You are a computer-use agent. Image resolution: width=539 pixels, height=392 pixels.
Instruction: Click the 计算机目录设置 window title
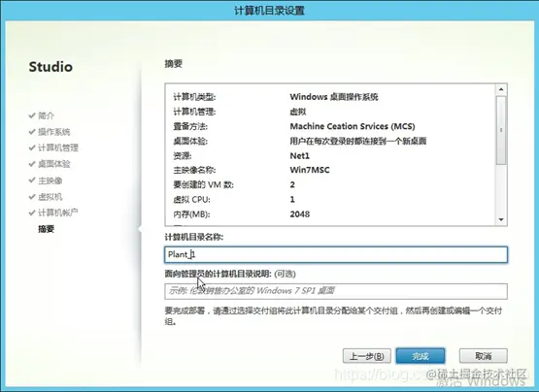click(x=269, y=11)
